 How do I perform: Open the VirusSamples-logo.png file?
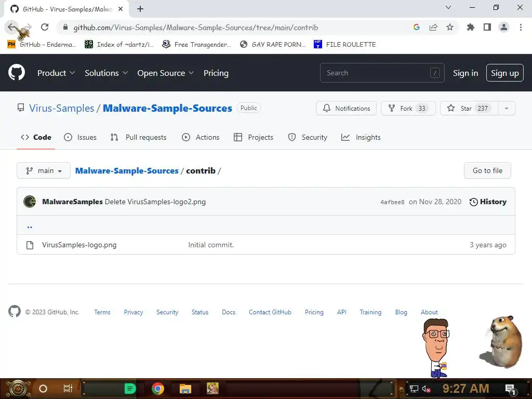point(79,245)
